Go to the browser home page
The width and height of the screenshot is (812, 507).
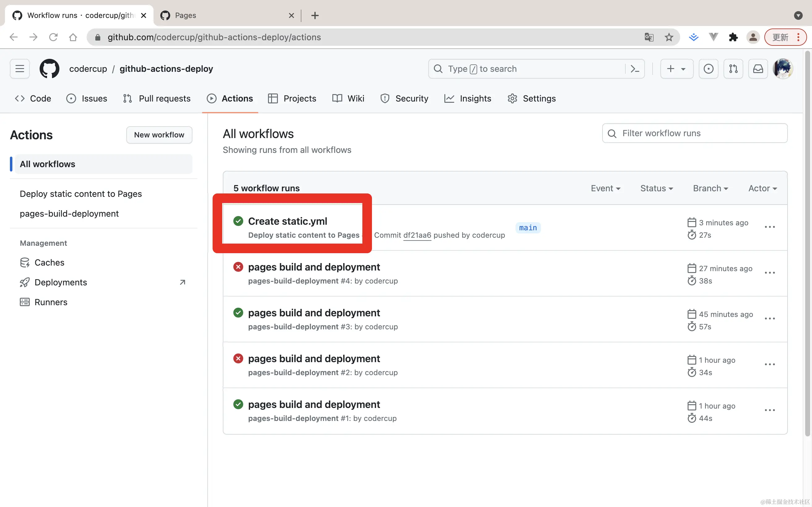point(73,37)
